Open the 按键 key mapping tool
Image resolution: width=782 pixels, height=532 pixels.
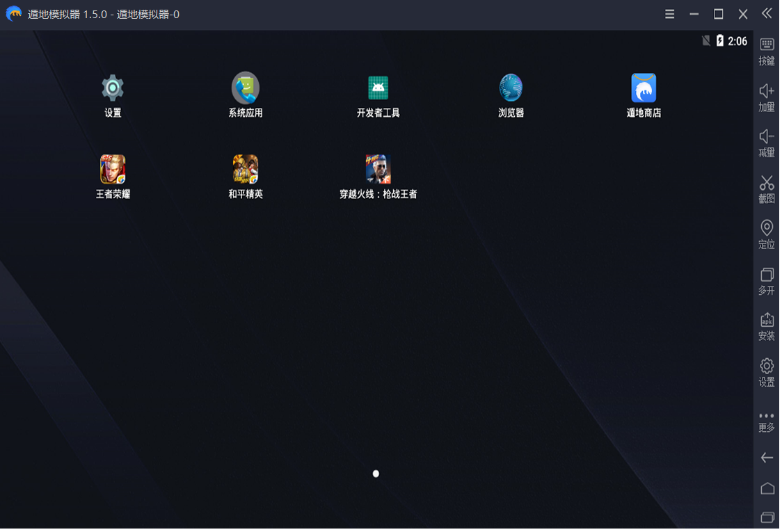(x=767, y=52)
